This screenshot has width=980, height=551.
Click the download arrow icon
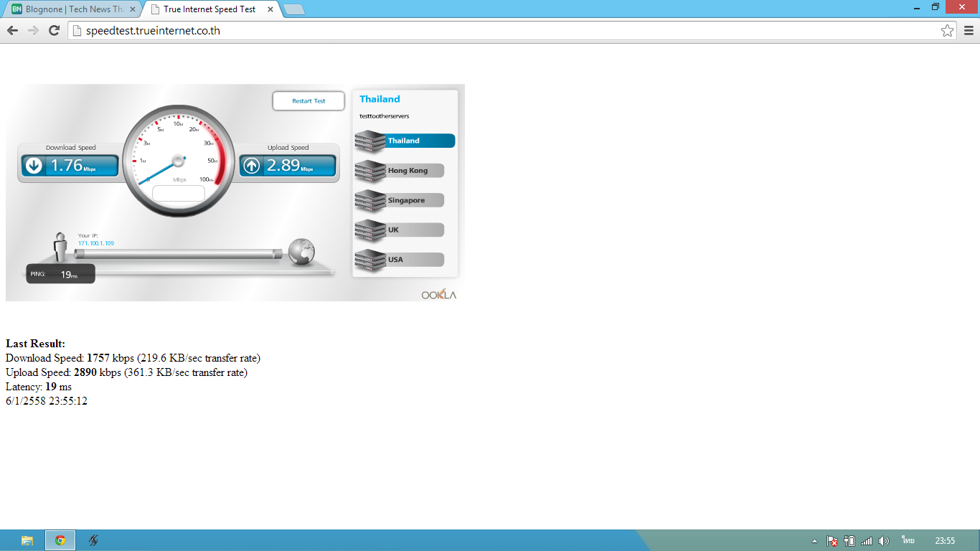[34, 166]
